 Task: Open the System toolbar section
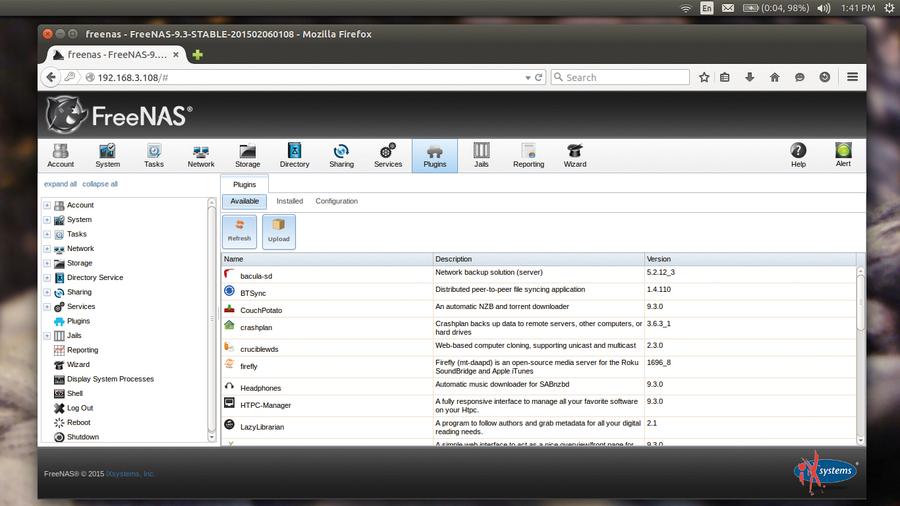(107, 155)
